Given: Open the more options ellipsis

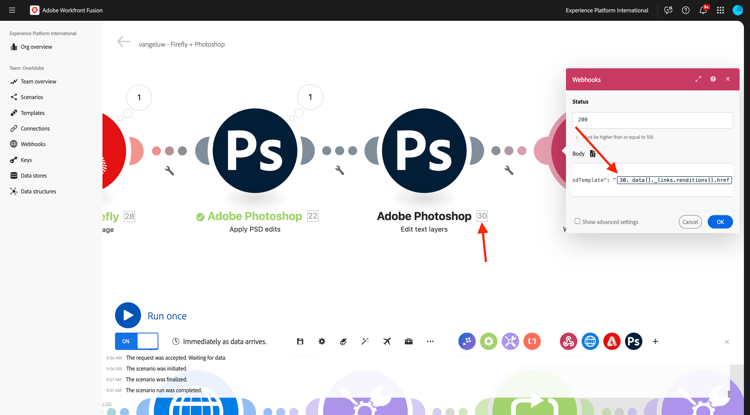Looking at the screenshot, I should pos(430,341).
